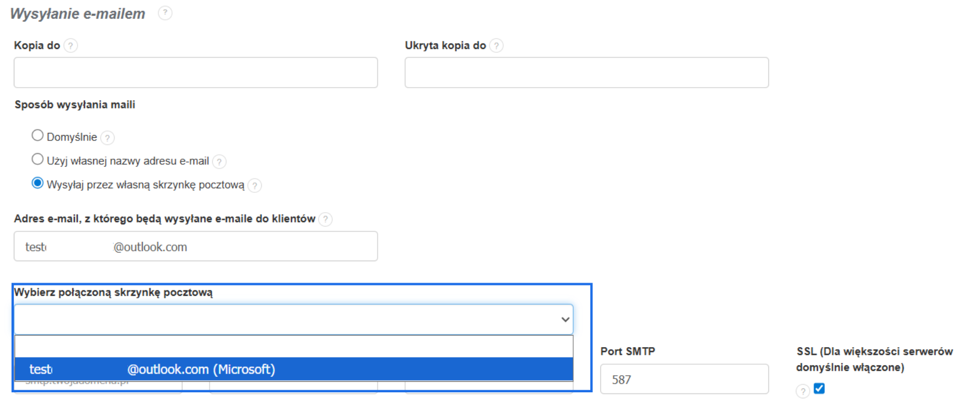Viewport: 980px width, 400px height.
Task: Open help tooltip beside Wysyłanie e-mailem heading
Action: tap(165, 13)
